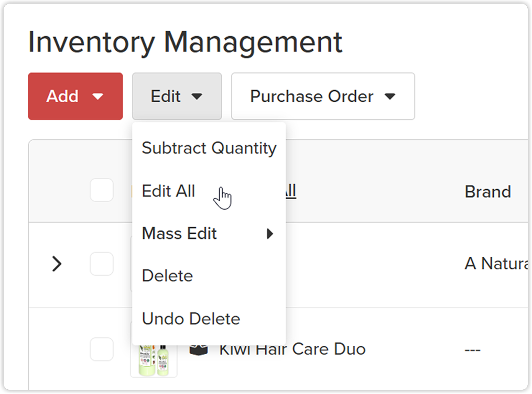Click the Kiwi Hair Care Duo thumbnail
Viewport: 532px width, 394px height.
(x=154, y=360)
